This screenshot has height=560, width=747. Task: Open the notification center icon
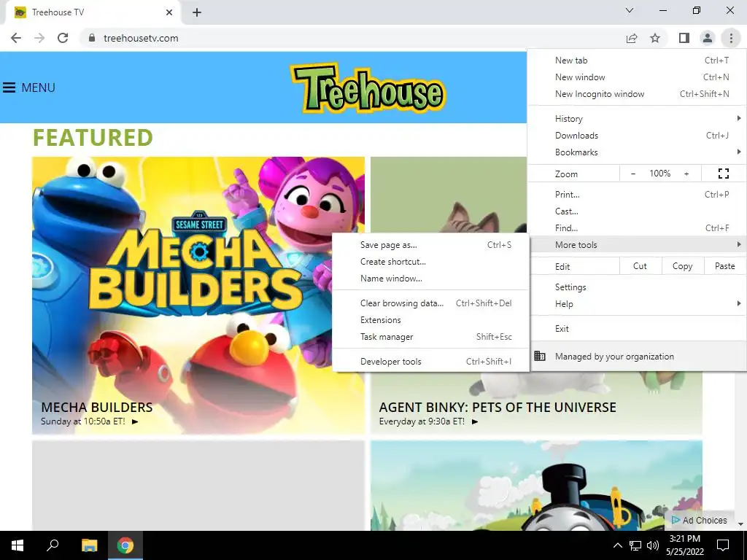(x=723, y=545)
